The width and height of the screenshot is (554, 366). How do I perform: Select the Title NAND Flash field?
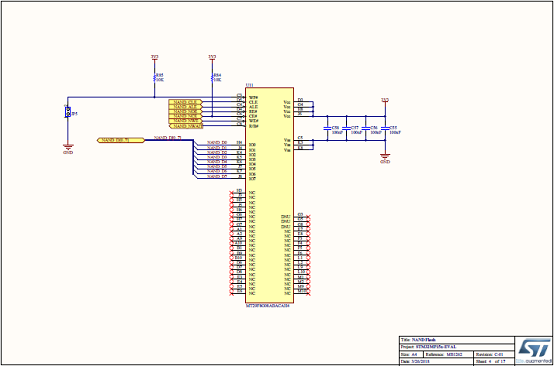tap(457, 340)
